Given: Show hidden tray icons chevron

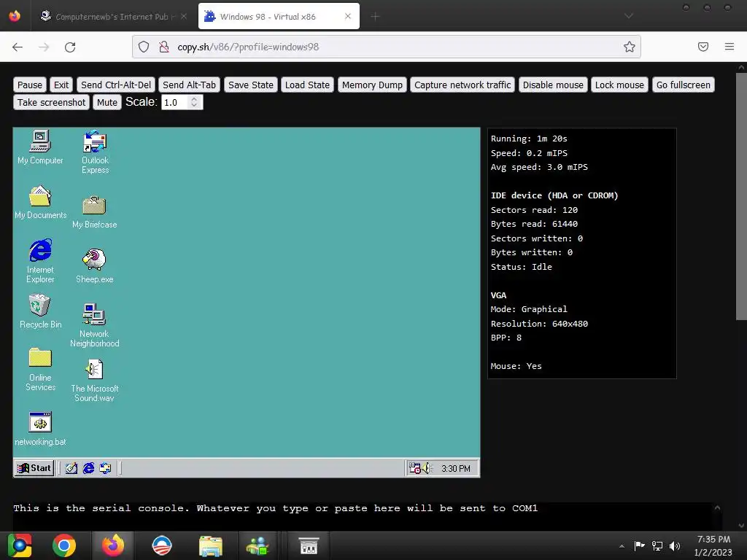Looking at the screenshot, I should [x=622, y=546].
